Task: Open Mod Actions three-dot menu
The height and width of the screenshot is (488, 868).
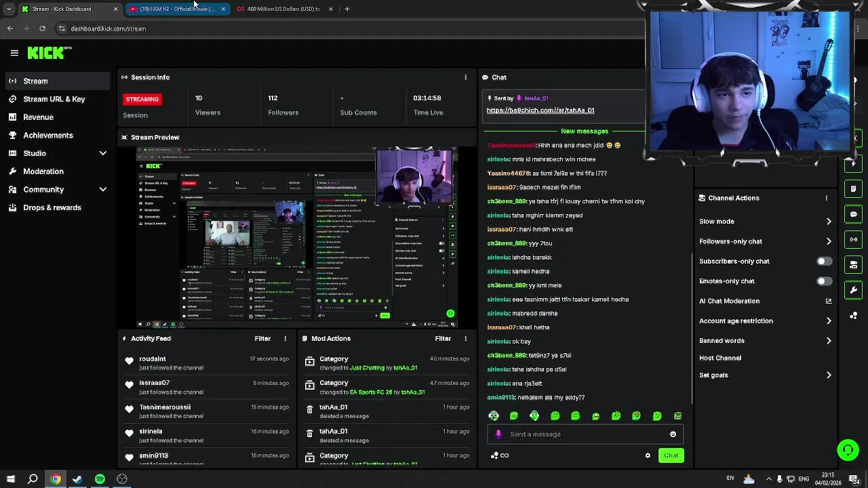Action: pos(465,338)
